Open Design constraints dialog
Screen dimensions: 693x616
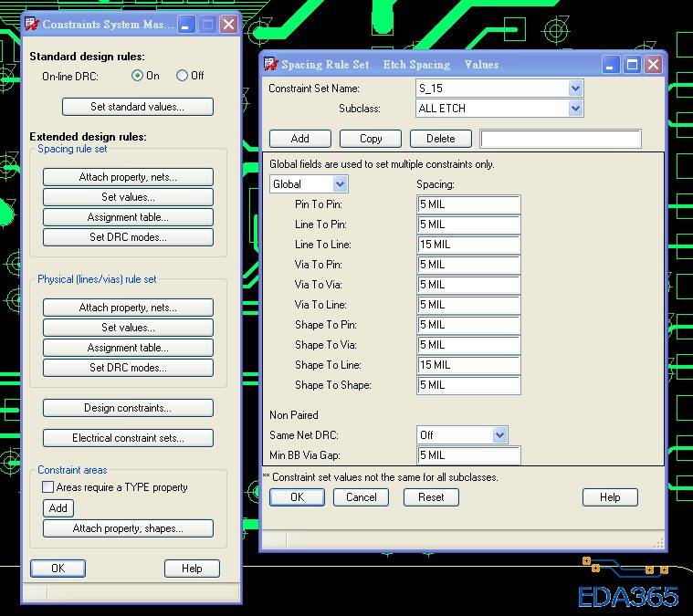(x=128, y=407)
